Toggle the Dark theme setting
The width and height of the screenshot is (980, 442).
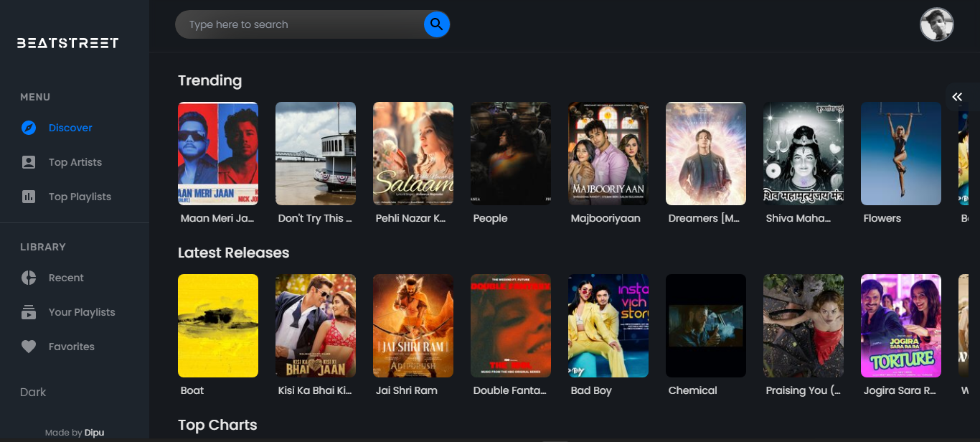(x=33, y=392)
